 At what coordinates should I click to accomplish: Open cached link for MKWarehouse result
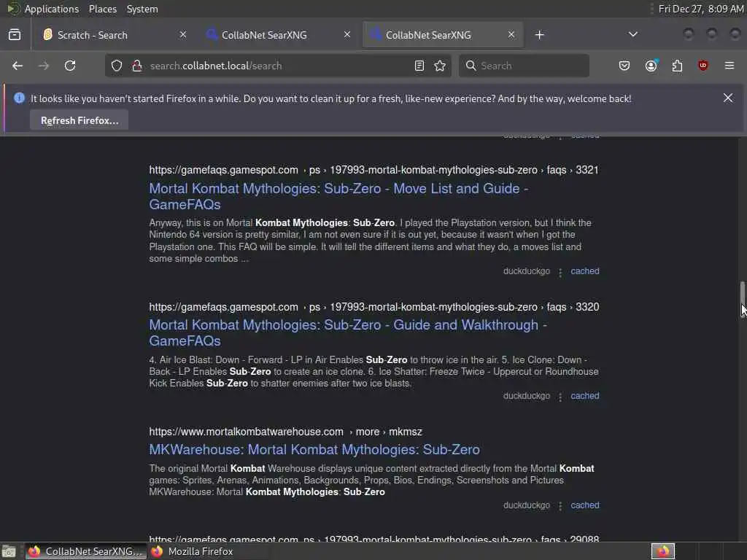(585, 505)
